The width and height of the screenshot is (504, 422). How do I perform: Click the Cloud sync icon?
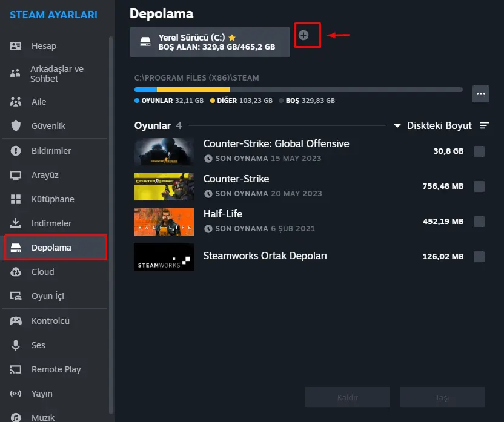16,272
